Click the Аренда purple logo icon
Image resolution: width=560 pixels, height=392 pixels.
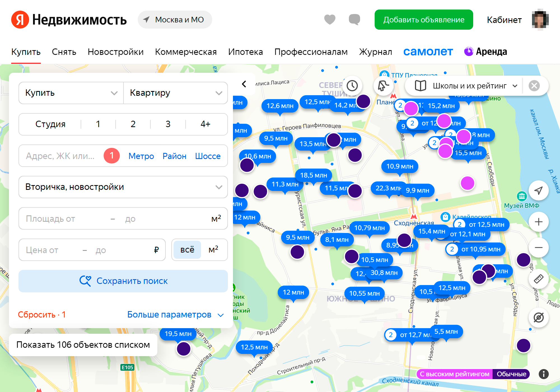(469, 52)
